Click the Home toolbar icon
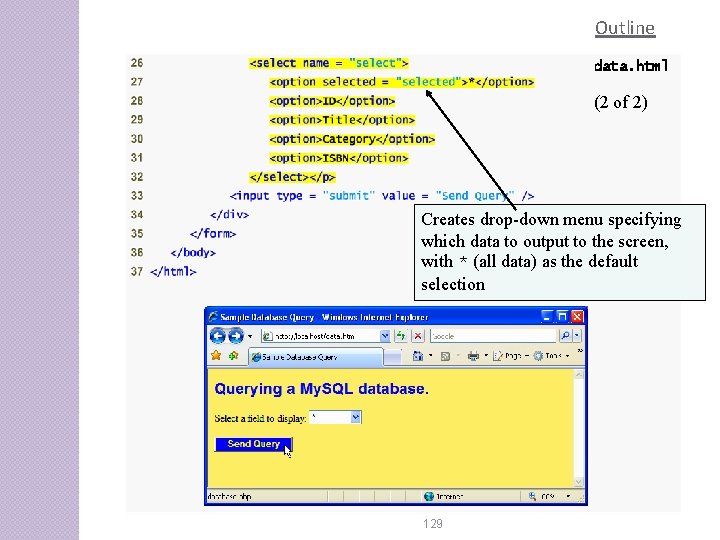 pyautogui.click(x=417, y=356)
